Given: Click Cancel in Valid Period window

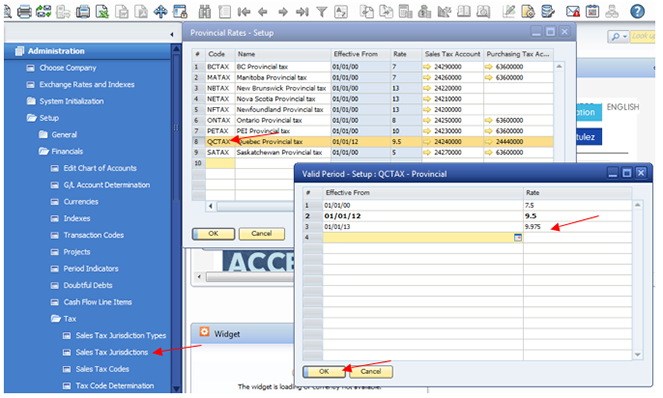Looking at the screenshot, I should pyautogui.click(x=371, y=372).
